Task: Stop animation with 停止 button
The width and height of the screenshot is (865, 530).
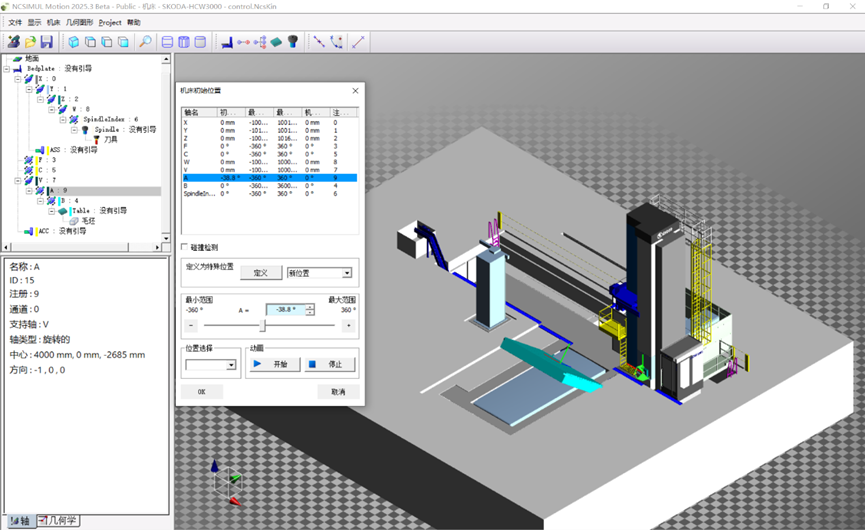Action: click(329, 364)
